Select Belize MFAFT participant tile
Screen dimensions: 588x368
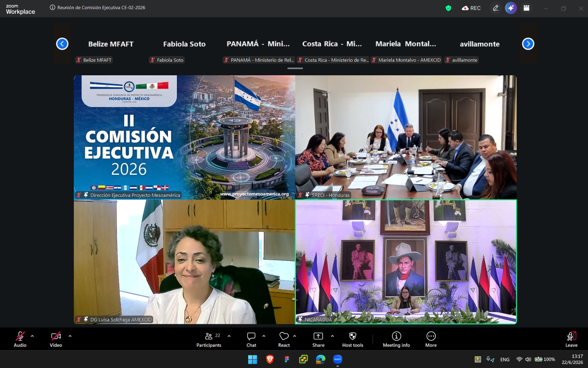coord(111,44)
